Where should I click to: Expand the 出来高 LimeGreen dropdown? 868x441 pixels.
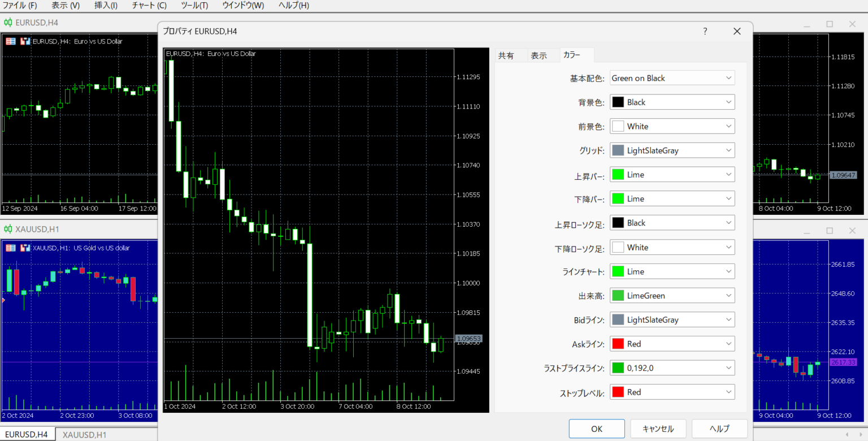coord(672,296)
